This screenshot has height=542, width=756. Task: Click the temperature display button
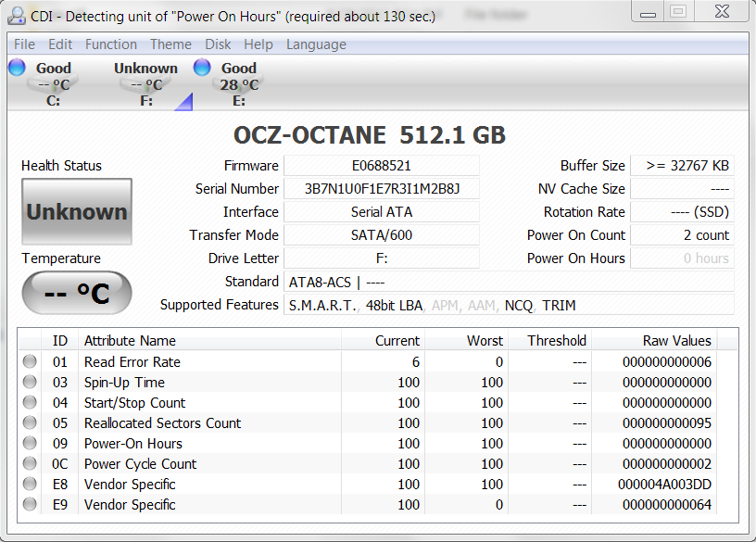tap(77, 294)
